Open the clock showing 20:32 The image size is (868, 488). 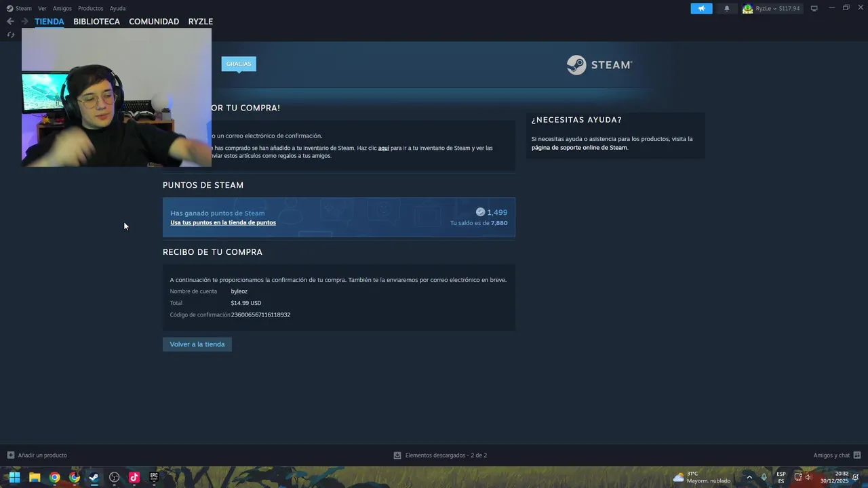835,477
